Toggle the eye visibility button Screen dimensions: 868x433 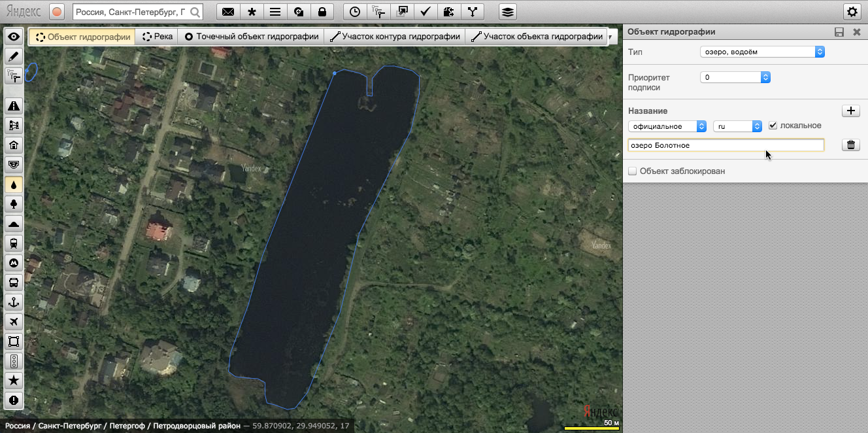(13, 37)
